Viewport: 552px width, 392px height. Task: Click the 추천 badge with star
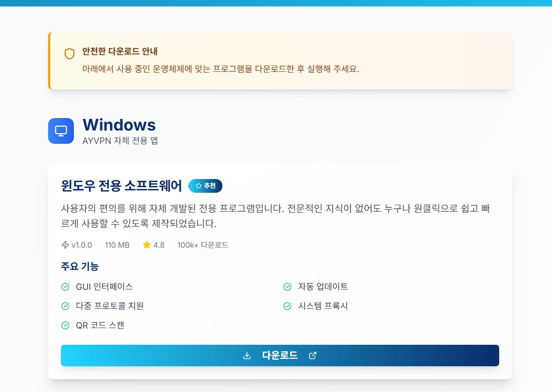(x=205, y=186)
